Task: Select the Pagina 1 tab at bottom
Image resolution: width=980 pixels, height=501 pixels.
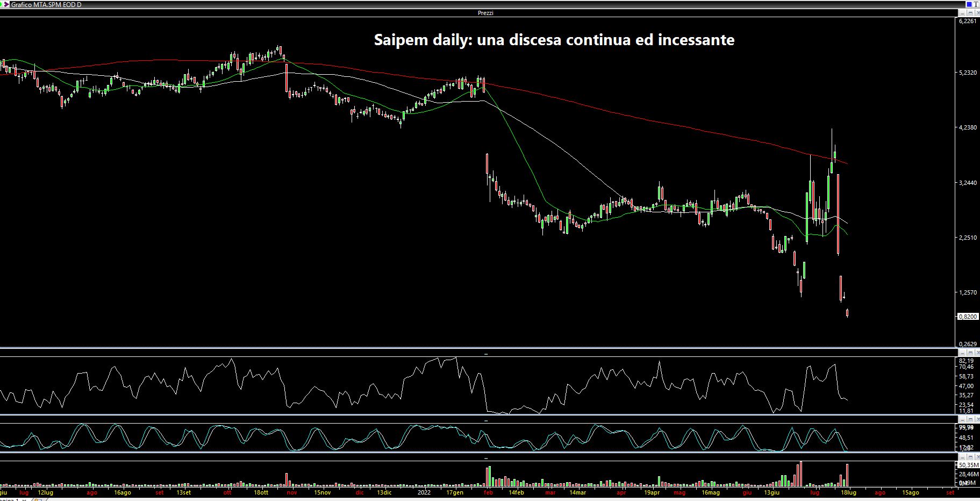Action: coord(11,499)
